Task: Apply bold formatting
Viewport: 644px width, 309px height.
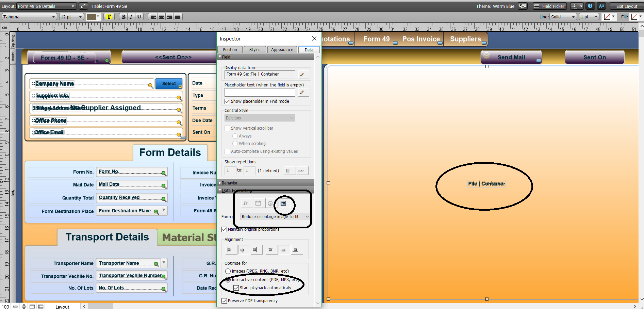Action: (x=123, y=17)
